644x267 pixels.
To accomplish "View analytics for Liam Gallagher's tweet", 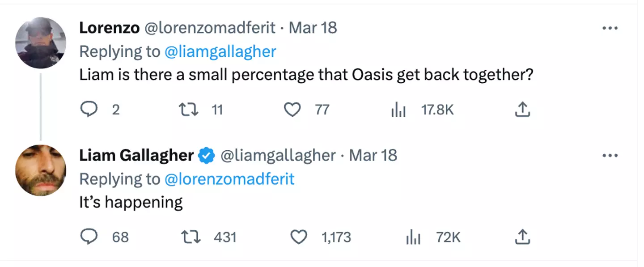I will pyautogui.click(x=413, y=237).
